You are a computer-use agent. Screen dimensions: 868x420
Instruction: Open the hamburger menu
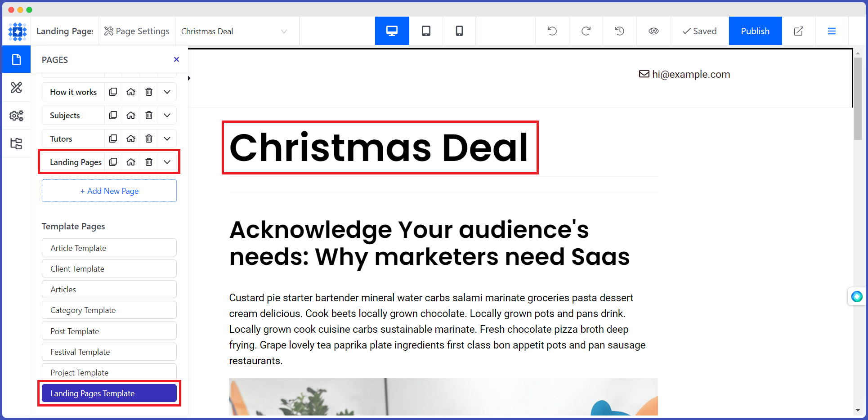coord(832,31)
